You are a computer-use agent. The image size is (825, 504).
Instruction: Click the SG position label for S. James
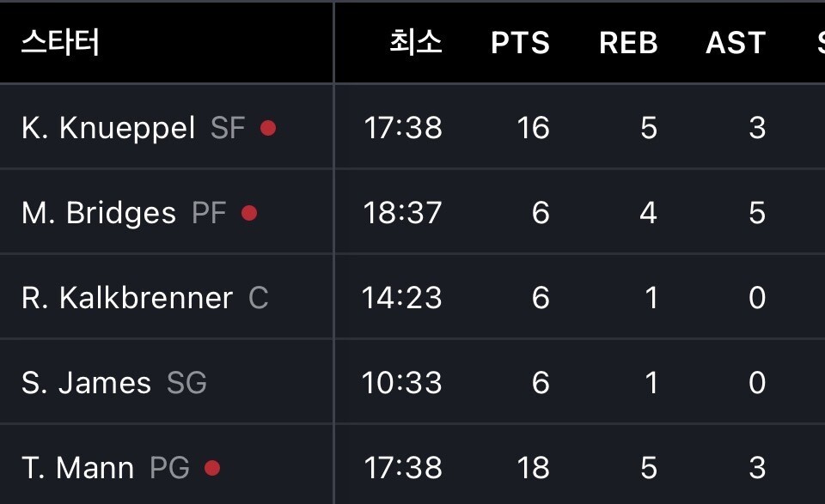click(186, 383)
